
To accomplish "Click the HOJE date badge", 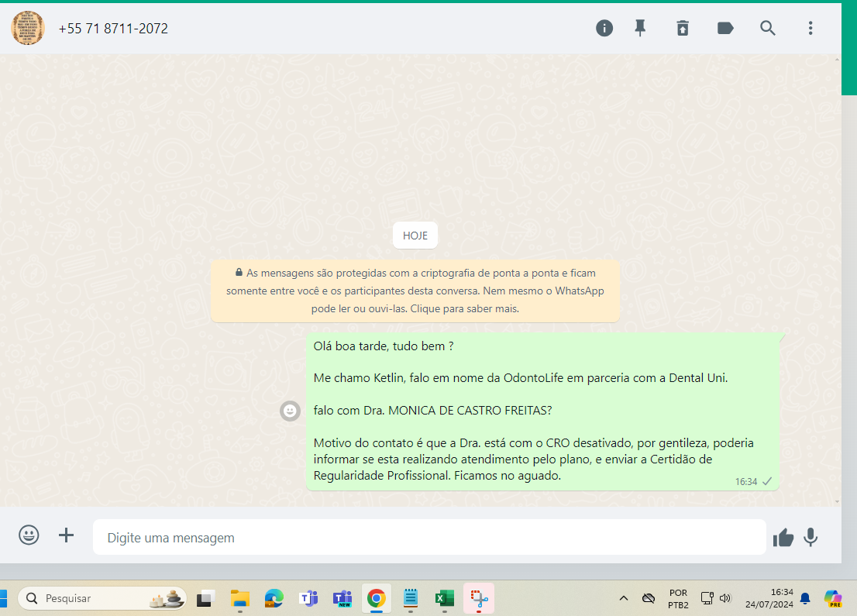I will (415, 236).
